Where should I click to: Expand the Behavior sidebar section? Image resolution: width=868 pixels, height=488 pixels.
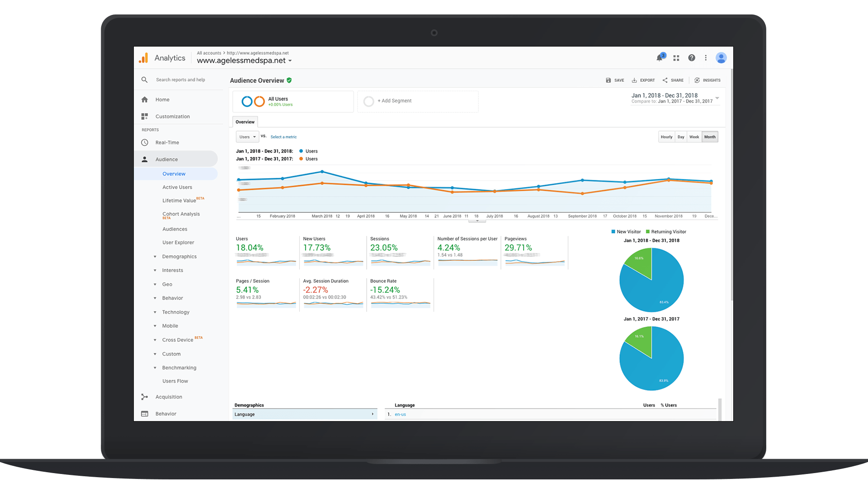(x=166, y=413)
